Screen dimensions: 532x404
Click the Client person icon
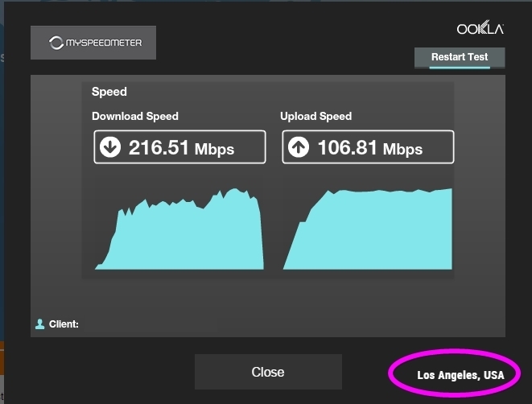click(39, 324)
